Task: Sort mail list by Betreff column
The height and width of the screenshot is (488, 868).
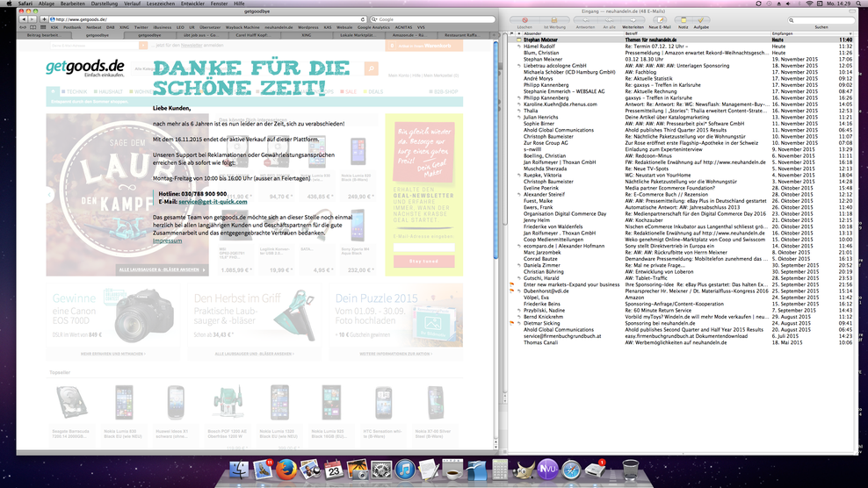Action: tap(697, 33)
